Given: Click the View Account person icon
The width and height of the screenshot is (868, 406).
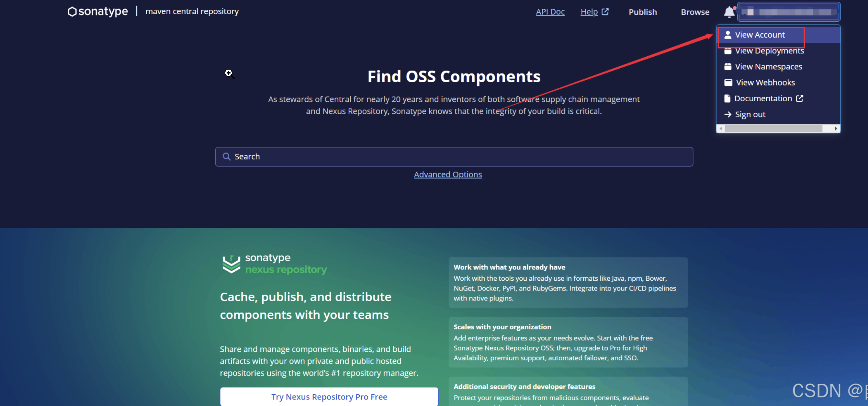Looking at the screenshot, I should (x=728, y=35).
